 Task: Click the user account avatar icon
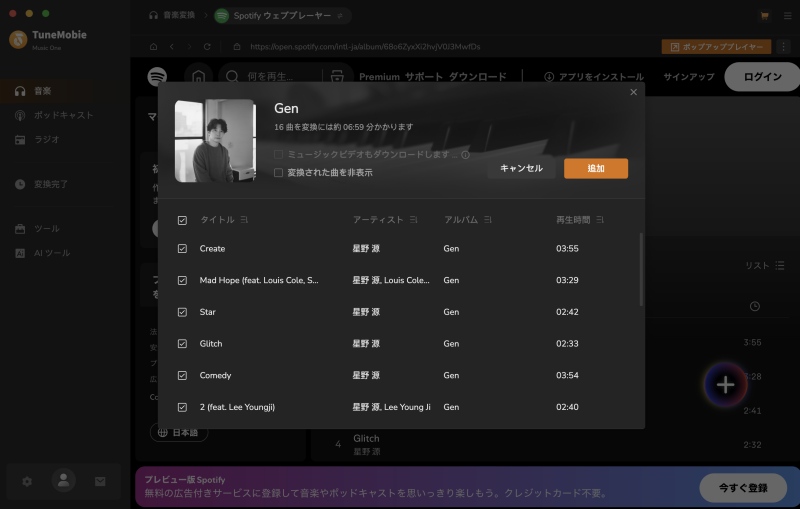point(64,480)
